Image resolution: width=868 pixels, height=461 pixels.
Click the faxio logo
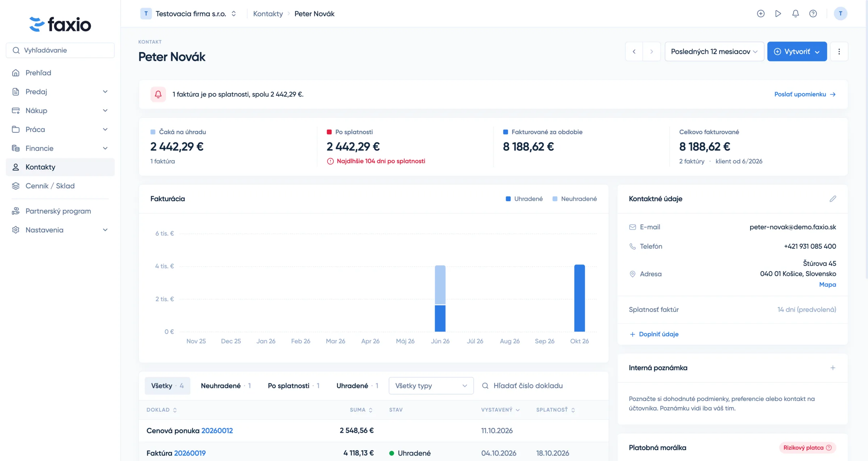coord(60,24)
